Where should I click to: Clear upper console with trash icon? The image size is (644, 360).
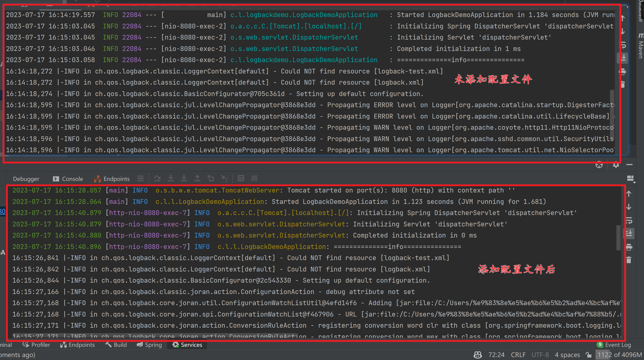(x=623, y=84)
